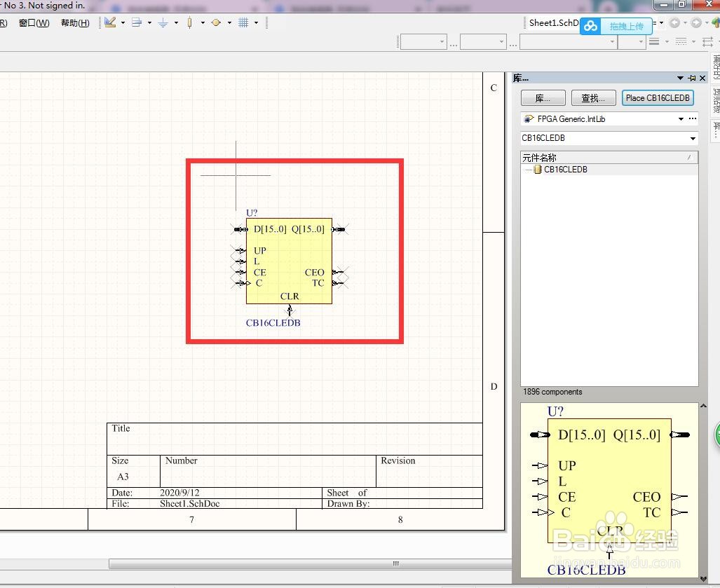Open the 帮助(H) help menu
Image resolution: width=720 pixels, height=588 pixels.
pyautogui.click(x=75, y=23)
